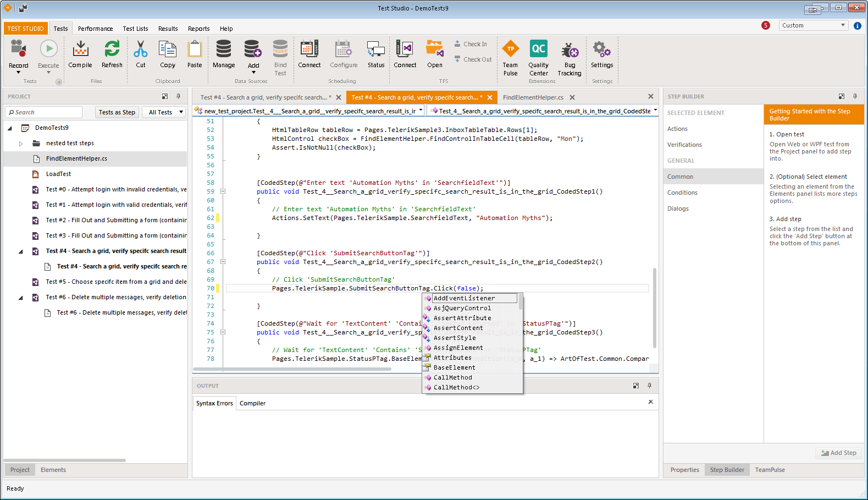Click the Scheduling Connect icon

(309, 49)
